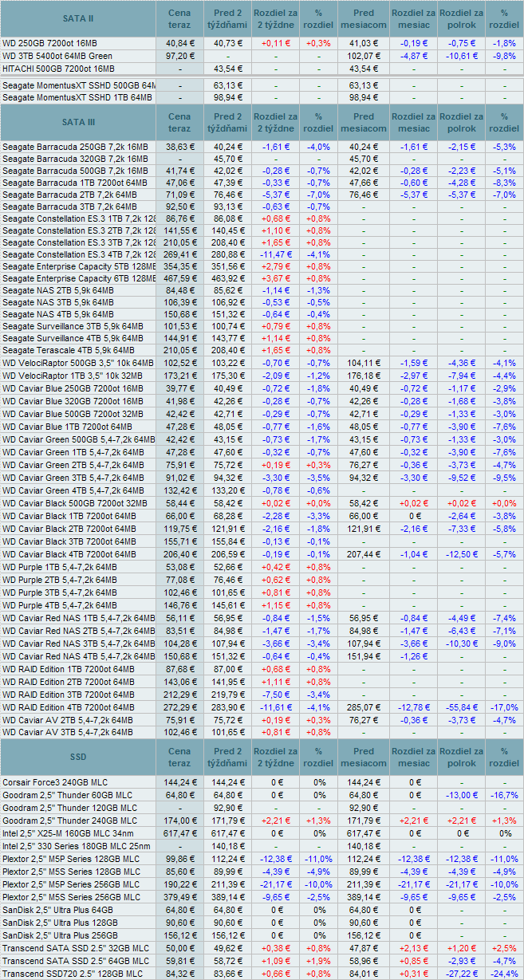This screenshot has height=980, width=524.
Task: Click the -24,4% difference value
Action: (x=504, y=973)
